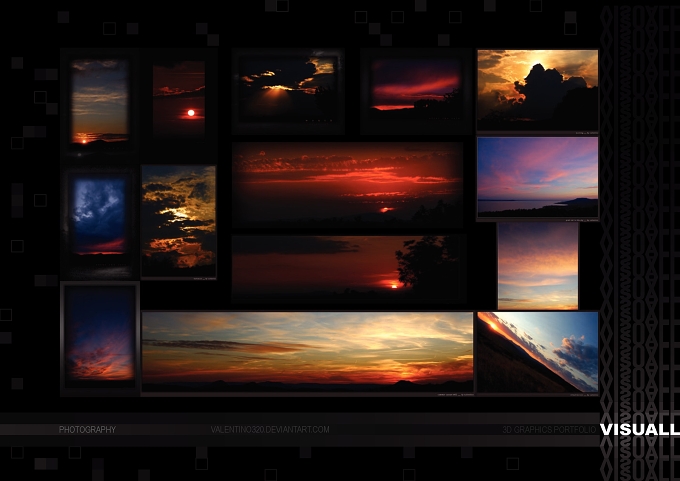Open the photo of sun rays behind dark cloud
Image resolution: width=680 pixels, height=481 pixels.
(288, 91)
